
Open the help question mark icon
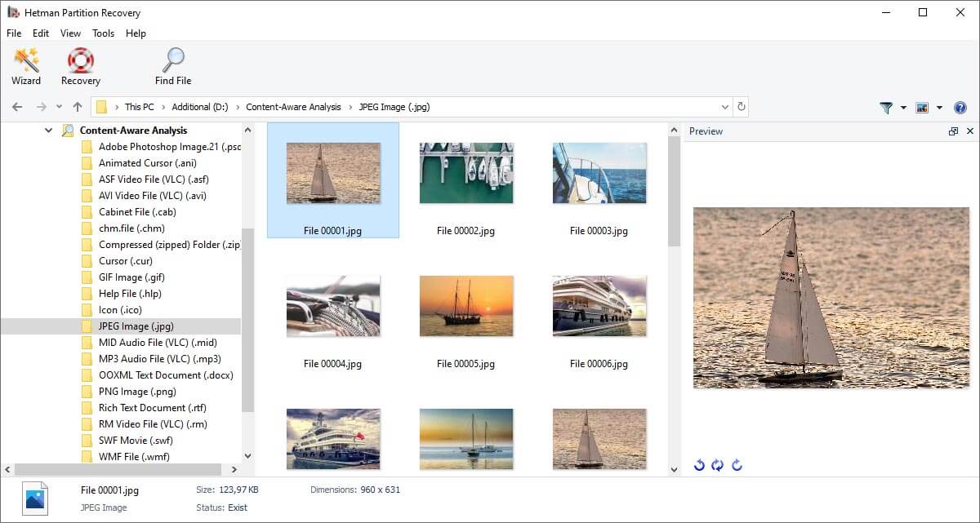pos(960,108)
